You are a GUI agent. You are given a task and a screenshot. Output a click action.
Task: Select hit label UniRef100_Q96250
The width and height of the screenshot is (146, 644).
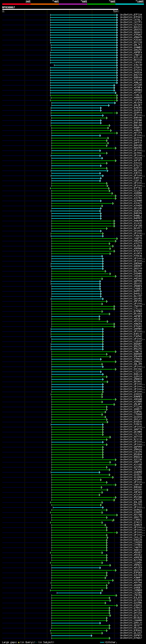[131, 50]
